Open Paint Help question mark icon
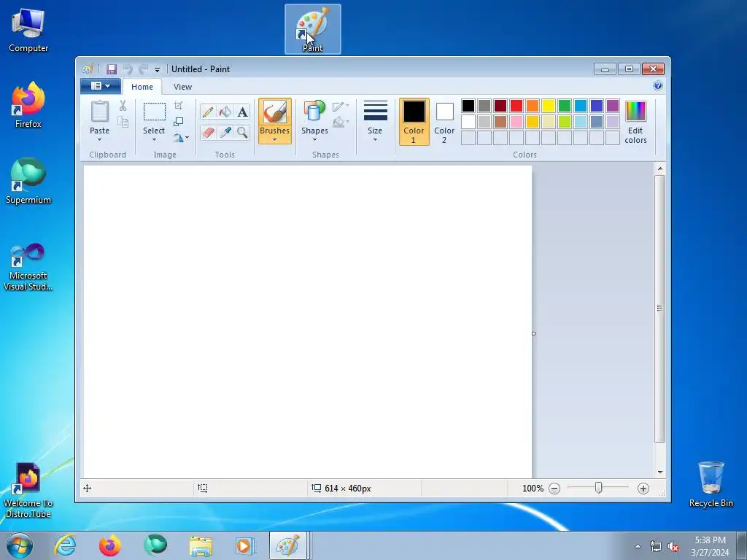Image resolution: width=747 pixels, height=560 pixels. (658, 86)
